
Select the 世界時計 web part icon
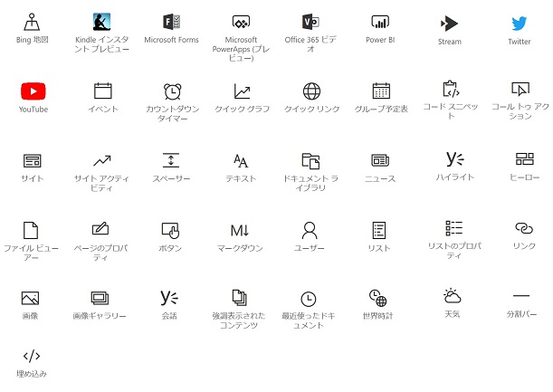point(377,298)
